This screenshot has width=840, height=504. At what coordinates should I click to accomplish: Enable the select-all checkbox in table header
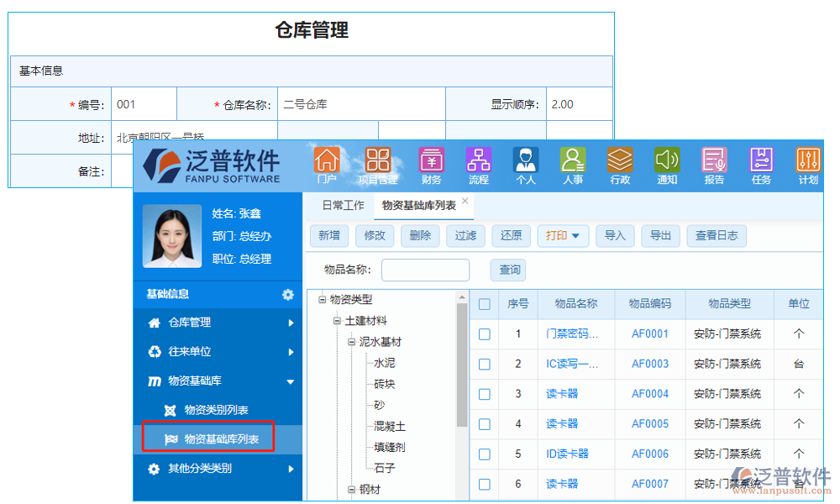coord(484,304)
